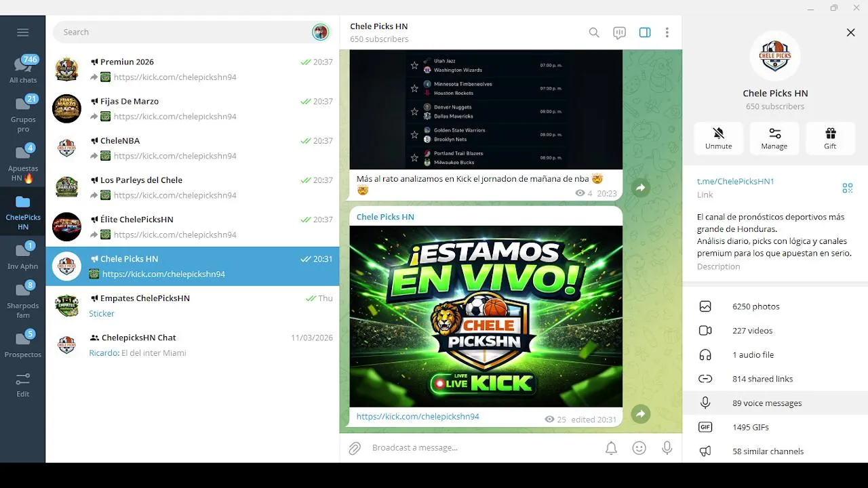This screenshot has height=488, width=868.
Task: Open the kick.com/chelepickshn94 link in post
Action: (x=418, y=417)
